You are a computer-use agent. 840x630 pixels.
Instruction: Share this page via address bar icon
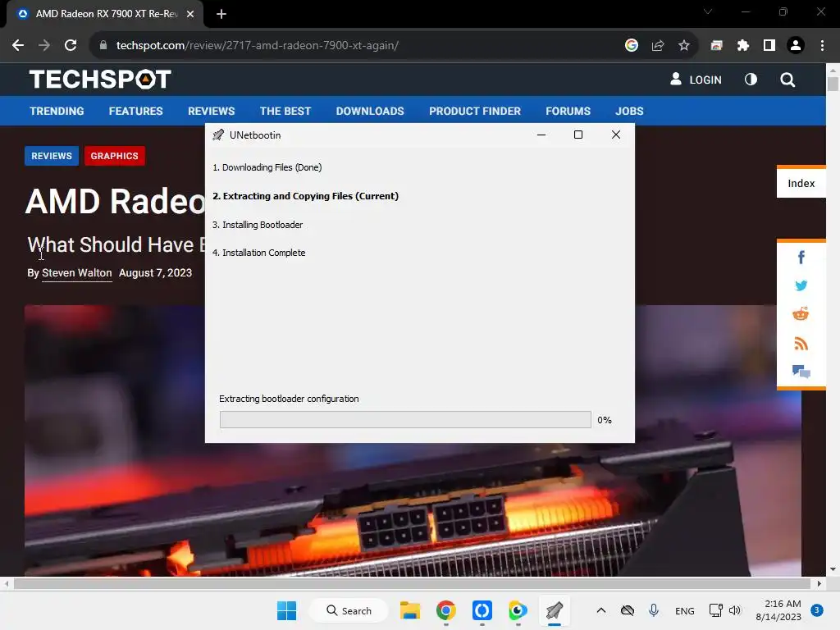658,46
